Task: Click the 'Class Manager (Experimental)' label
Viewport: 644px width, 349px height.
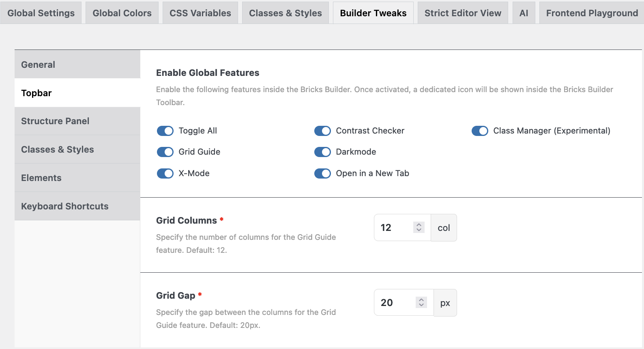Action: (552, 131)
